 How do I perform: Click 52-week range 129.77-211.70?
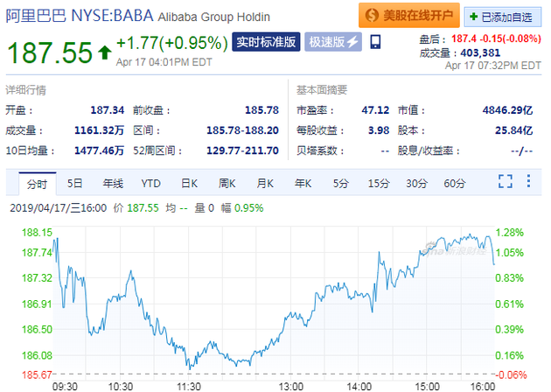(242, 150)
